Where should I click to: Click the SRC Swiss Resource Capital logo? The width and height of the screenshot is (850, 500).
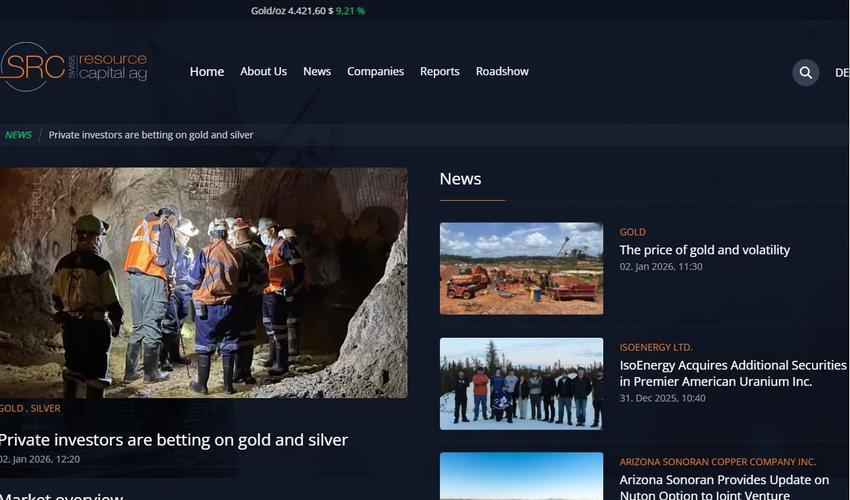pyautogui.click(x=74, y=67)
